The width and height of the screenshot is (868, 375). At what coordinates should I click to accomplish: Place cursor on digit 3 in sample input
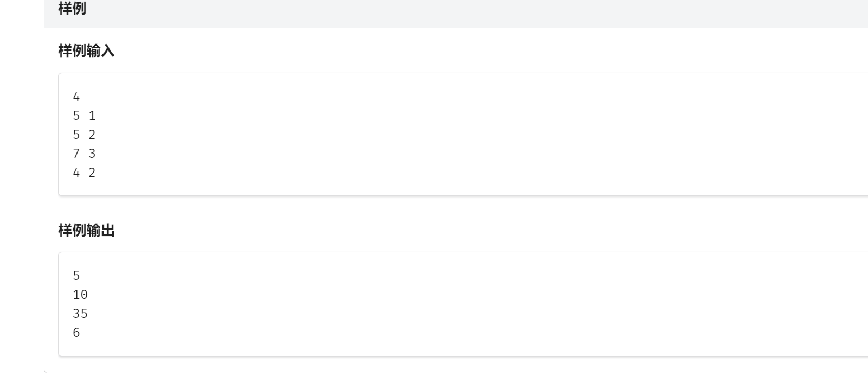tap(92, 154)
